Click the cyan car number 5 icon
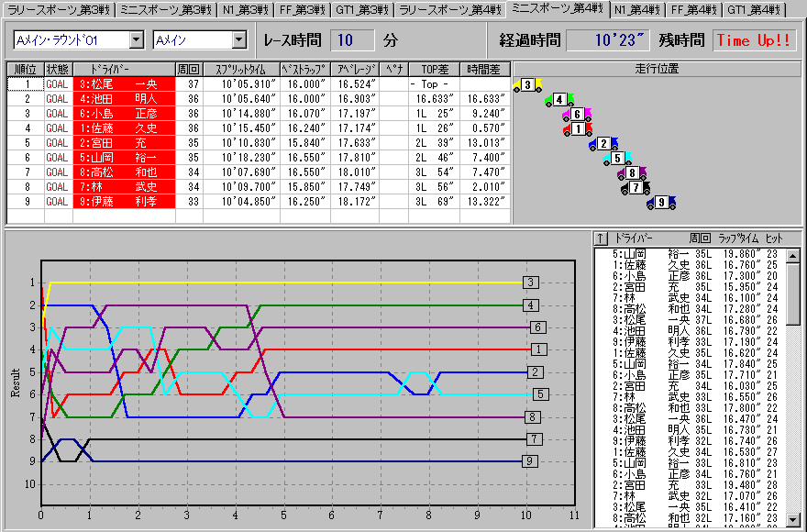807x532 pixels. [x=617, y=159]
